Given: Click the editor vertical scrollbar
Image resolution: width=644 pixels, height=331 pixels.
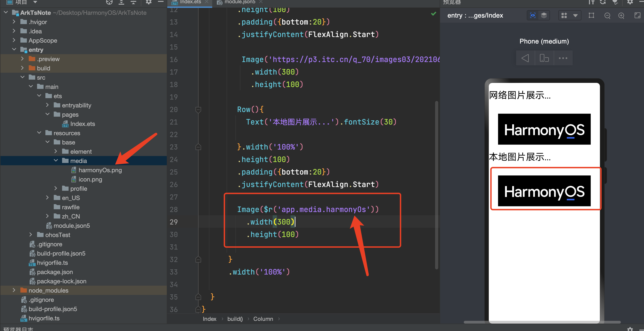Looking at the screenshot, I should click(x=436, y=185).
